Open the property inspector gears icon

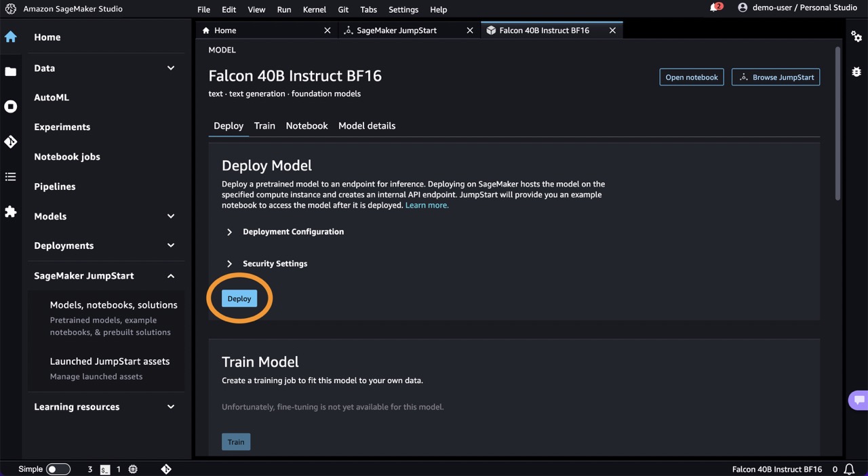click(856, 36)
